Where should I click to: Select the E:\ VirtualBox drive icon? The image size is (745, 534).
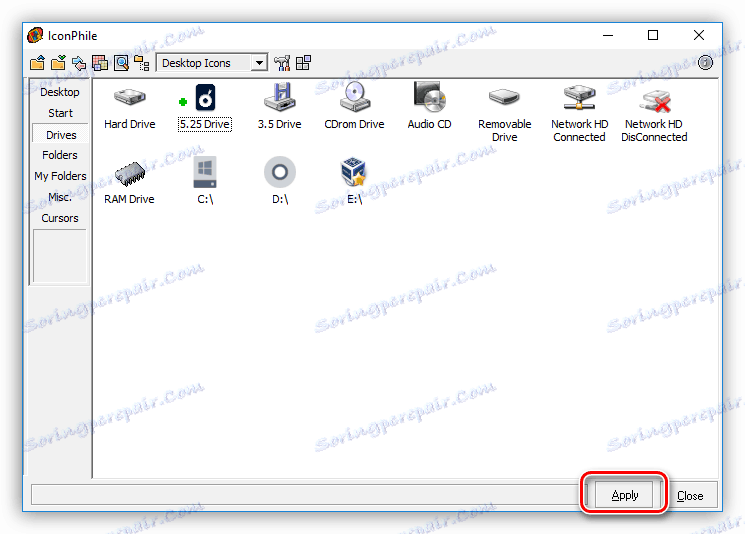tap(353, 172)
